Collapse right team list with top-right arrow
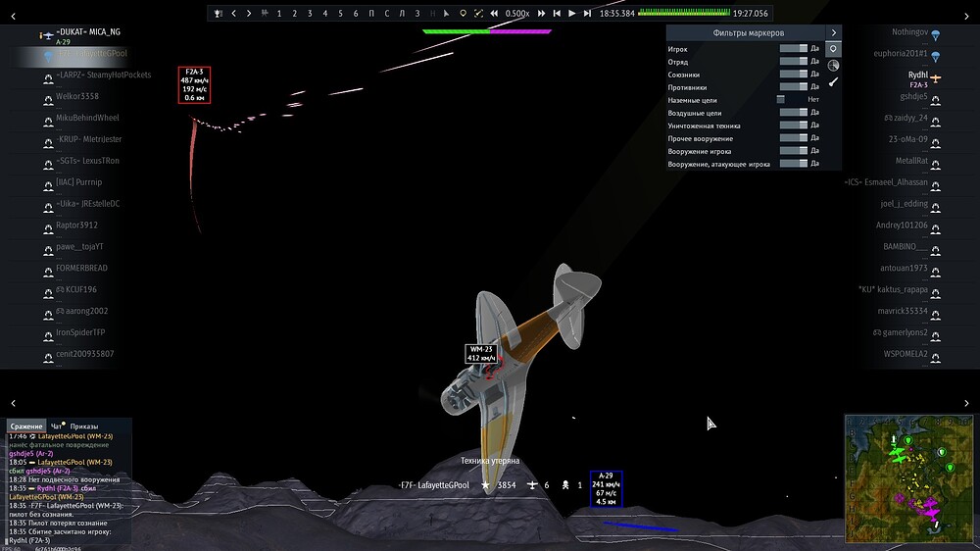980x551 pixels. coord(966,17)
